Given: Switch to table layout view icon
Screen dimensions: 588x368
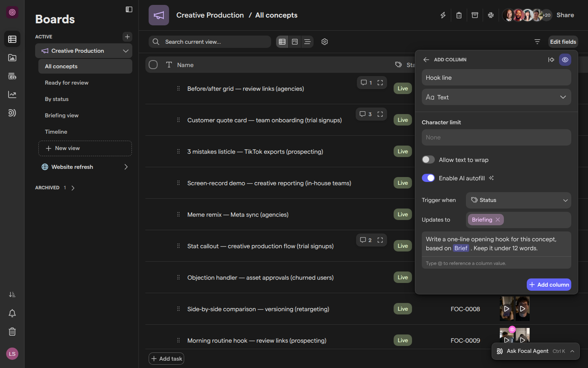Looking at the screenshot, I should tap(282, 42).
